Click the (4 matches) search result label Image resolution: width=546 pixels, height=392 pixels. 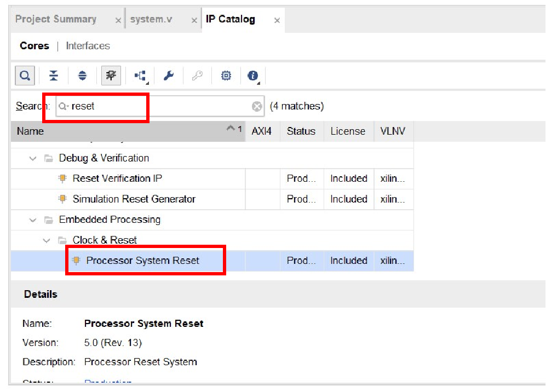(x=297, y=106)
